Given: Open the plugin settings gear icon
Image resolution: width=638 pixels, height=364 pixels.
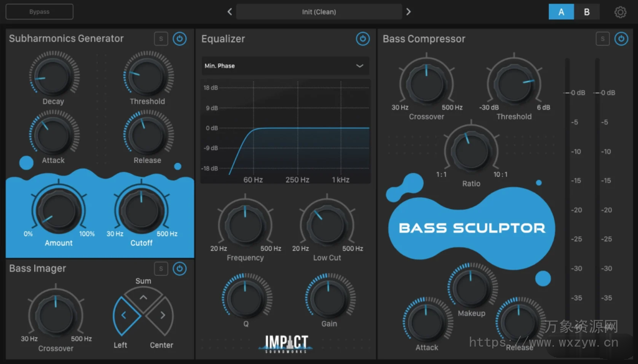Looking at the screenshot, I should click(x=620, y=11).
